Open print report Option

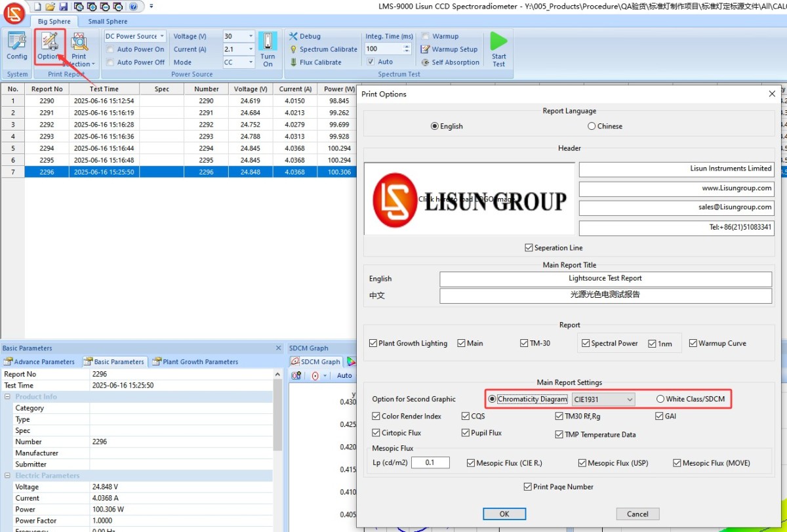pyautogui.click(x=49, y=48)
